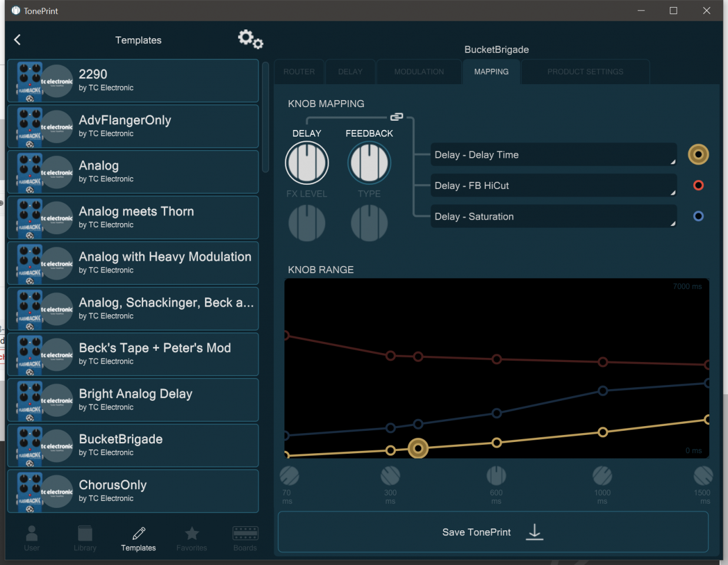Select the Bright Analog Delay template

point(133,400)
